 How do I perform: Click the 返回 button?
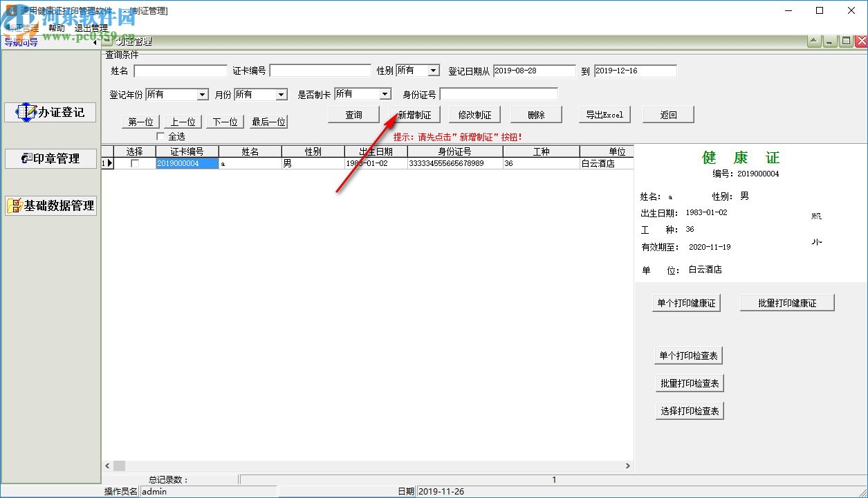[669, 115]
